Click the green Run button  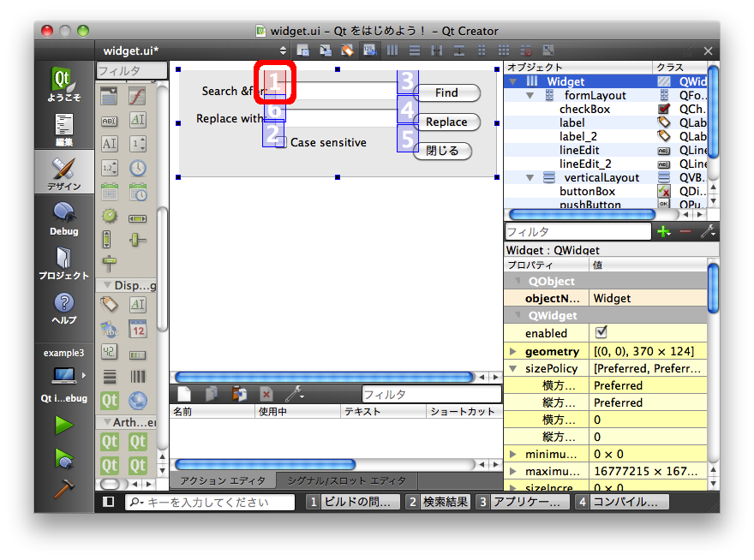click(x=63, y=424)
